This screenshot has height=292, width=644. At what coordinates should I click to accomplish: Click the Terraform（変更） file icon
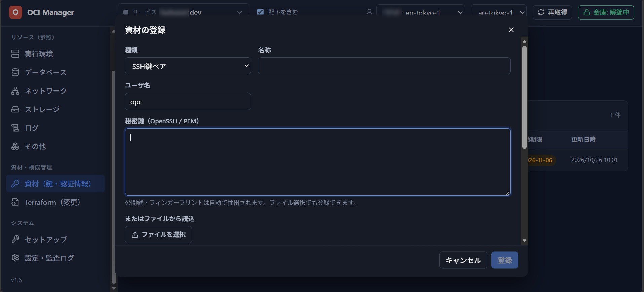tap(15, 202)
